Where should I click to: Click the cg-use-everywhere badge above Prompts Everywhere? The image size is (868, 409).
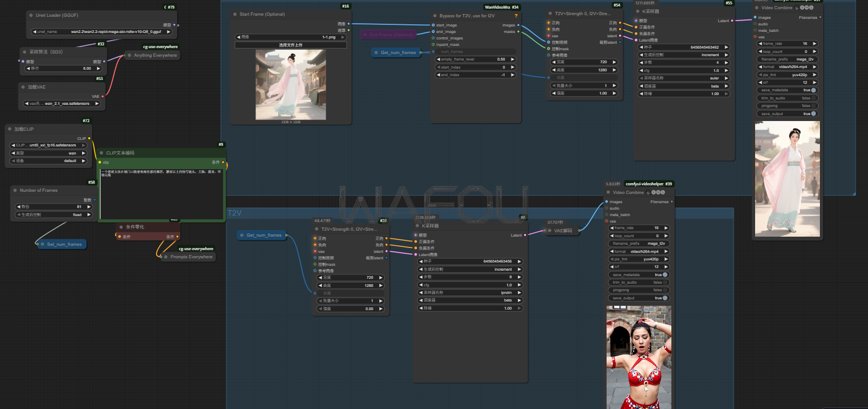[196, 249]
